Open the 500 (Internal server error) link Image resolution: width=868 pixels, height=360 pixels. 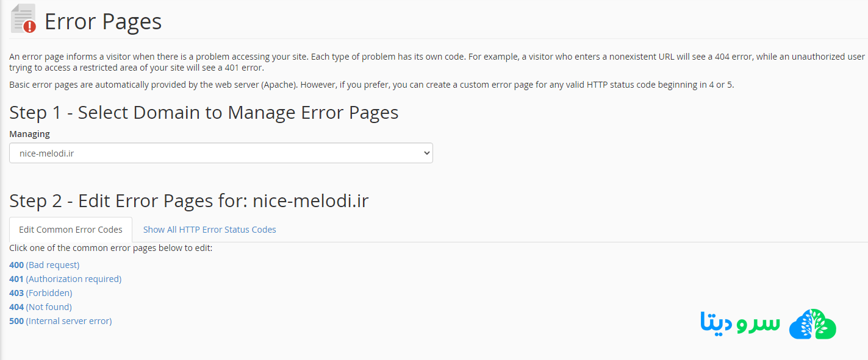[x=60, y=321]
